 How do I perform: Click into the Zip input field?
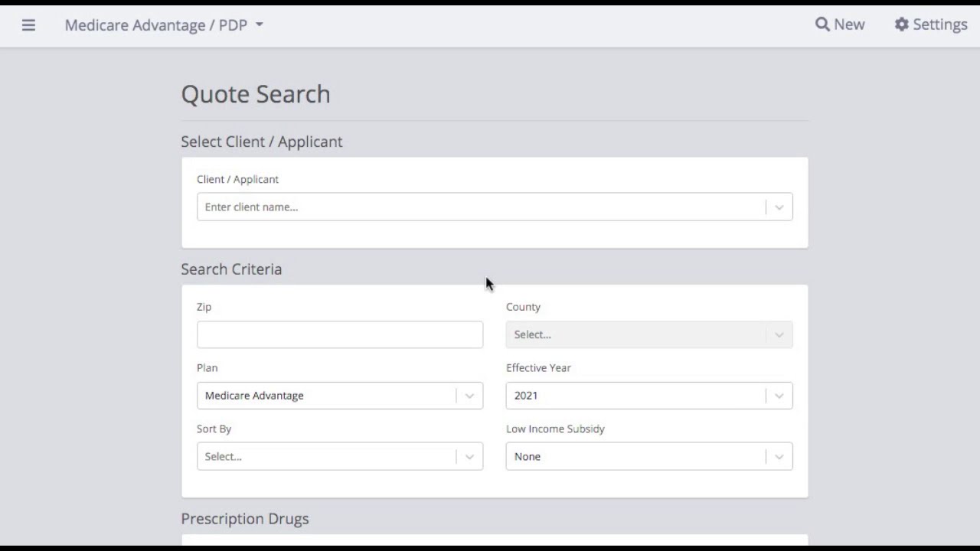click(x=340, y=335)
